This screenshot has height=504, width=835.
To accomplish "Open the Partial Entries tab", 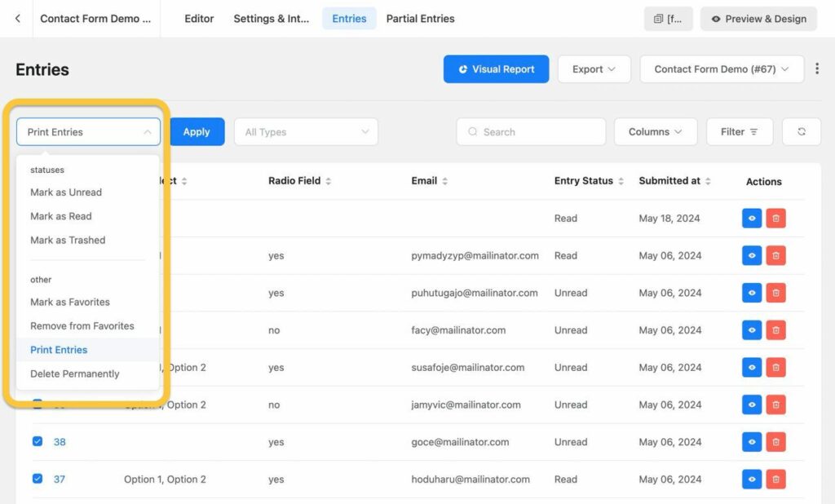I will (420, 19).
